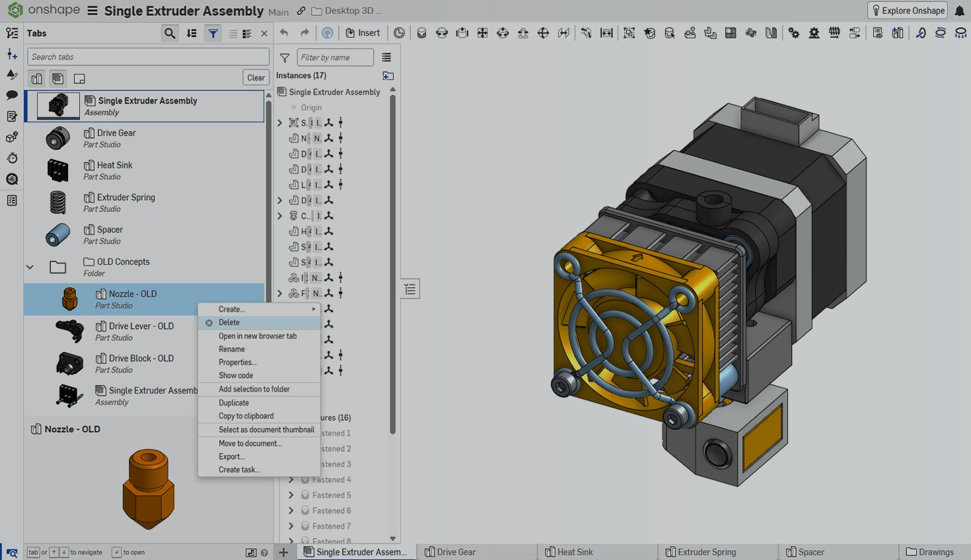The width and height of the screenshot is (971, 560).
Task: Close the Tabs panel with X
Action: pos(264,34)
